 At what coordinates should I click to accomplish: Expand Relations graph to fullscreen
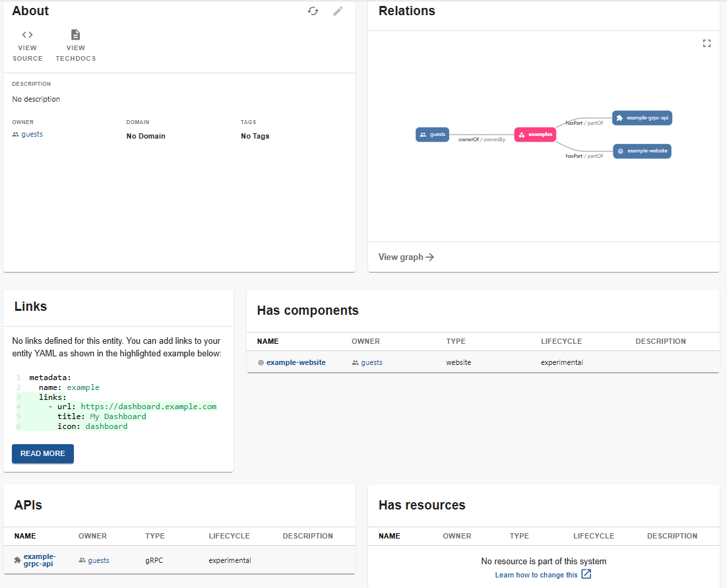pos(707,44)
